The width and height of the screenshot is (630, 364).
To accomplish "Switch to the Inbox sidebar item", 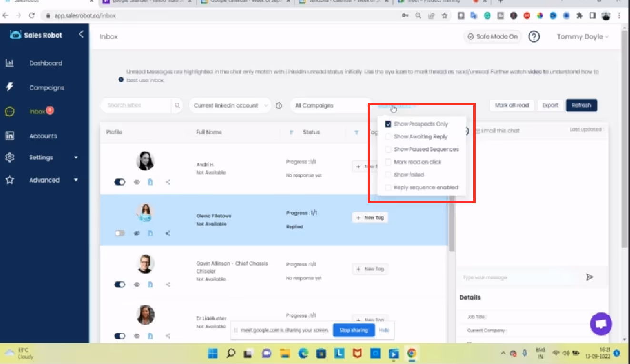I will 38,111.
